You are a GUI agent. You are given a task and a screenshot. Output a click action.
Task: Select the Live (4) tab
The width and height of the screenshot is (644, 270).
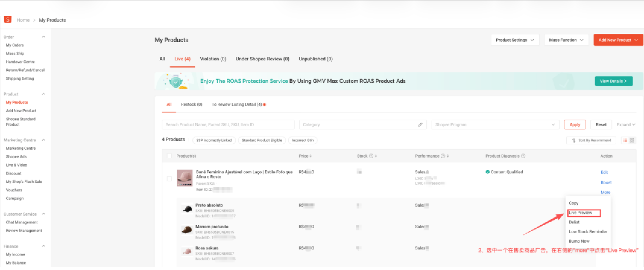pyautogui.click(x=182, y=59)
